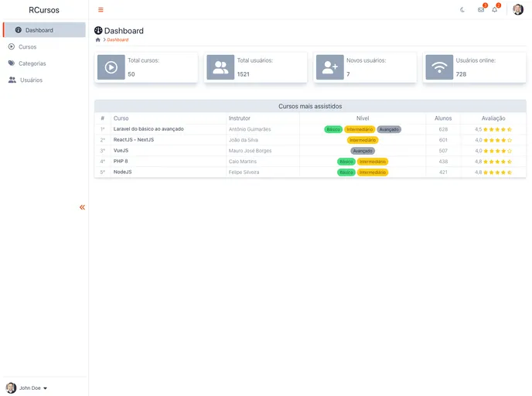
Task: Click instructor João da Silva
Action: (244, 140)
